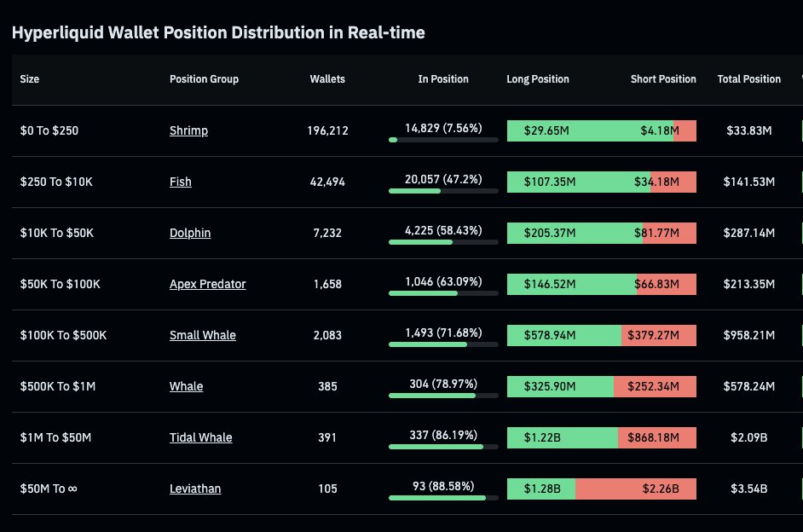This screenshot has width=803, height=532.
Task: Click the $33.83M total position value
Action: [x=748, y=130]
